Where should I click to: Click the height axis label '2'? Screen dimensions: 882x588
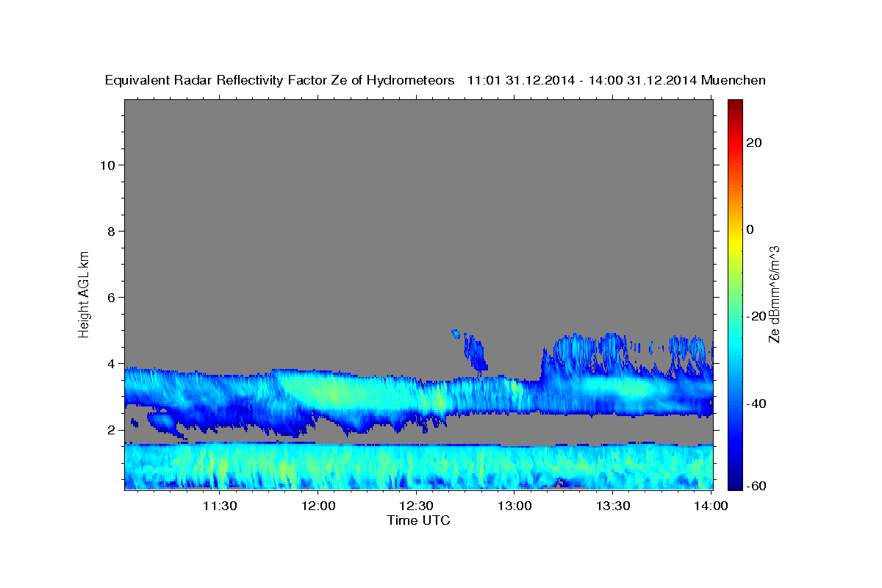[x=111, y=429]
